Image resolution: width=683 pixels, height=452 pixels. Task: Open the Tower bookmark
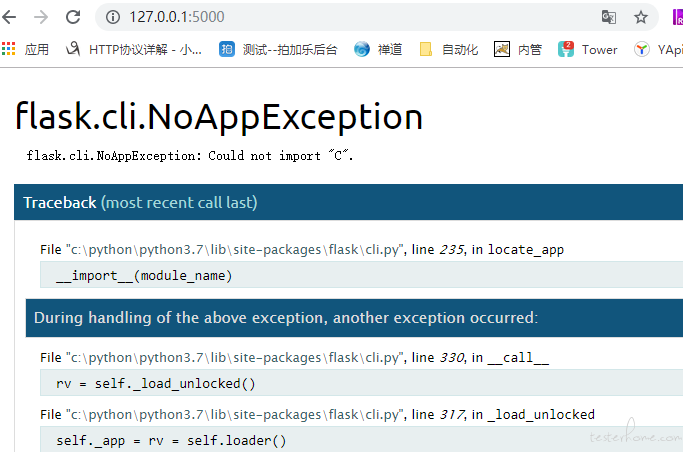[588, 49]
